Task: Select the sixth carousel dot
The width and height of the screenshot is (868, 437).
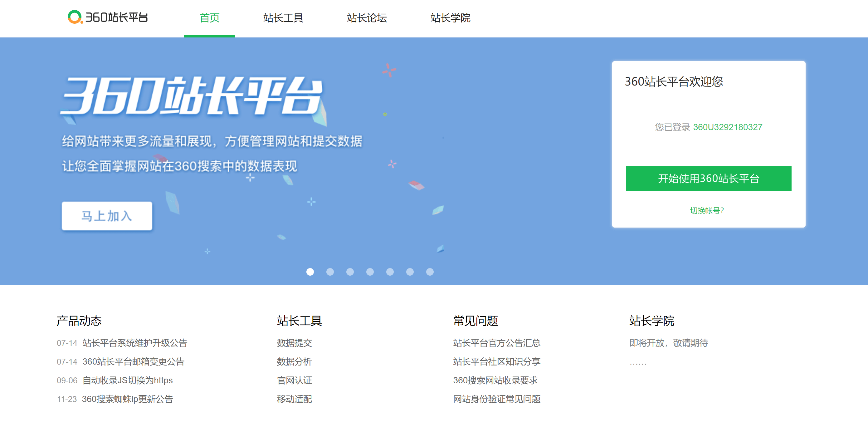Action: click(410, 272)
